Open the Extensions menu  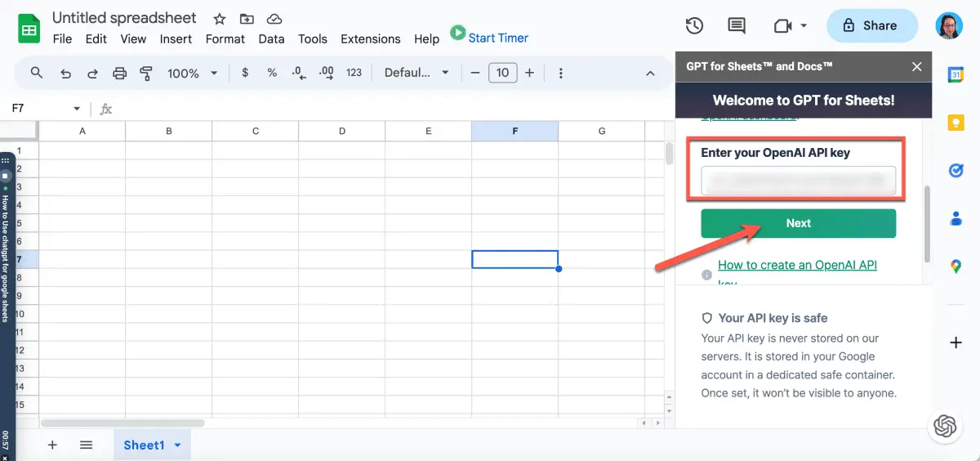tap(371, 38)
